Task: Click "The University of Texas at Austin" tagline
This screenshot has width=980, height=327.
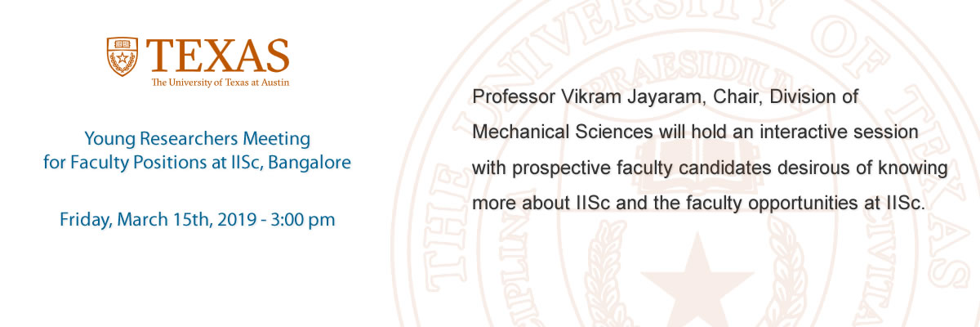Action: point(220,82)
